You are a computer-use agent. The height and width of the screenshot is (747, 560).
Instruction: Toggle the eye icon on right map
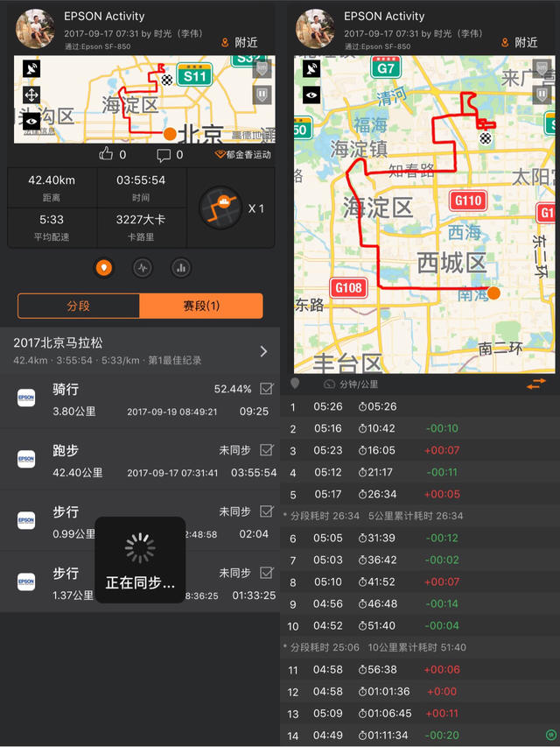coord(311,95)
